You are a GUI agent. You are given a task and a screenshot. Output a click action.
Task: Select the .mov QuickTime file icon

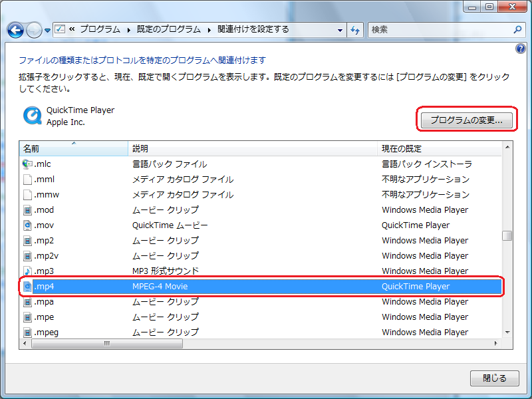click(x=27, y=225)
